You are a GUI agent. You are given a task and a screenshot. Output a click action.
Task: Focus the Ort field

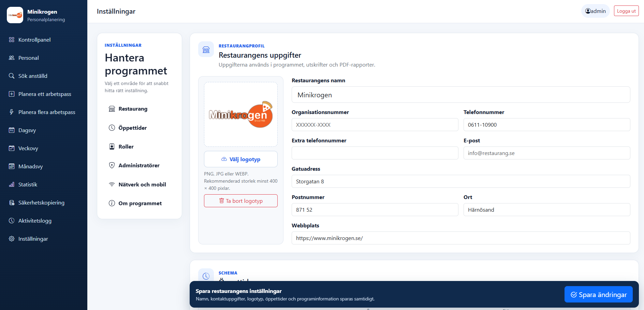[x=547, y=210]
